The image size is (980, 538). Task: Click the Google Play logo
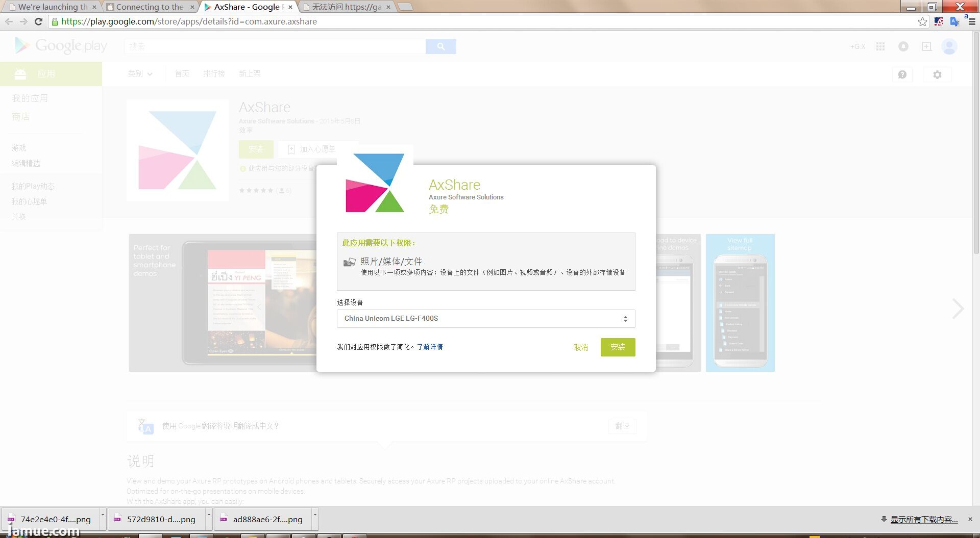pyautogui.click(x=61, y=46)
